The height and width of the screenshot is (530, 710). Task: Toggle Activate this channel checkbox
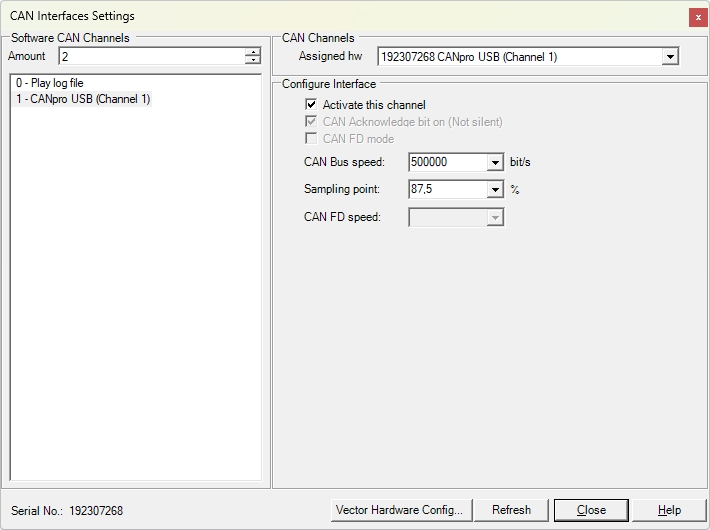311,105
